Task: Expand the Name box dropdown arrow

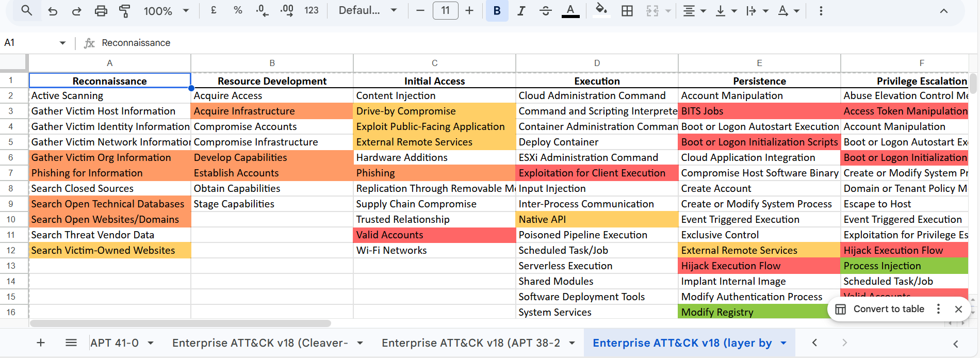Action: point(63,43)
